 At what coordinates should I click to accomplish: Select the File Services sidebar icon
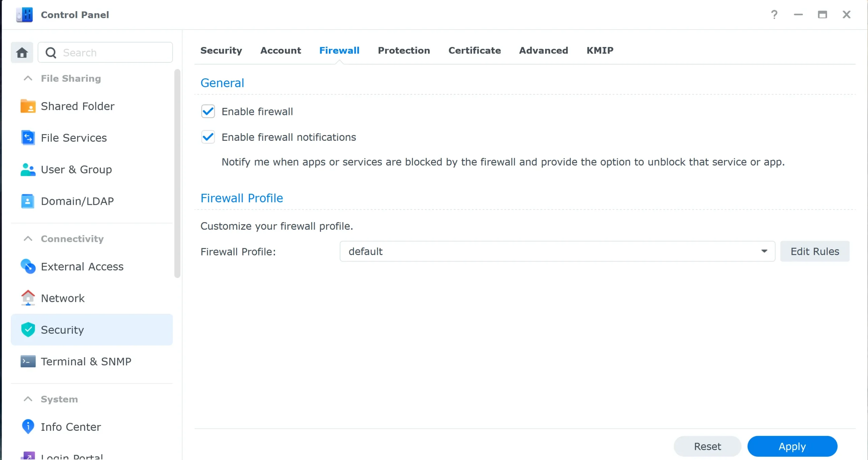pos(28,137)
